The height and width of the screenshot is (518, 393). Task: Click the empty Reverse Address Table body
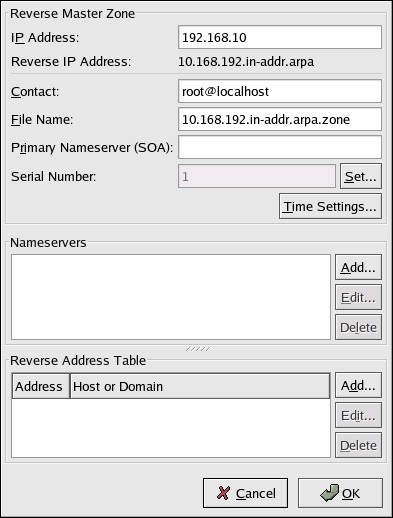(171, 428)
